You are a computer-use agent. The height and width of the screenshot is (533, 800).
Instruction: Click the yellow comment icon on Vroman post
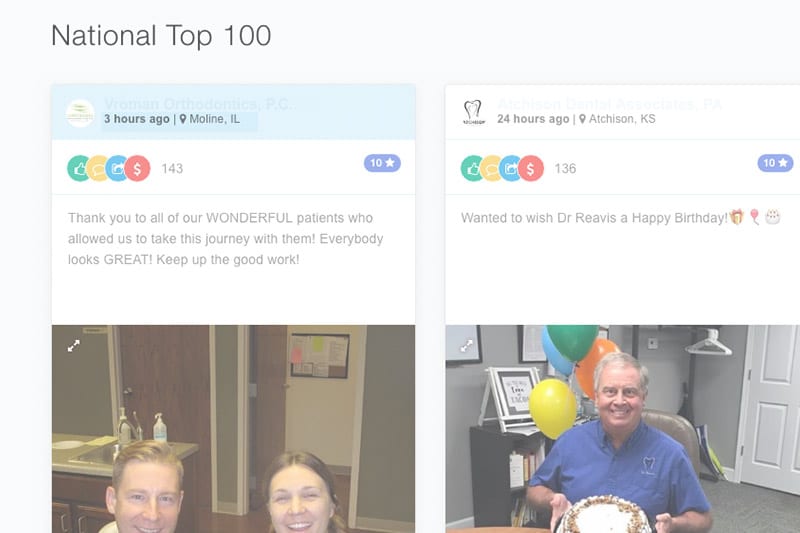pos(98,168)
